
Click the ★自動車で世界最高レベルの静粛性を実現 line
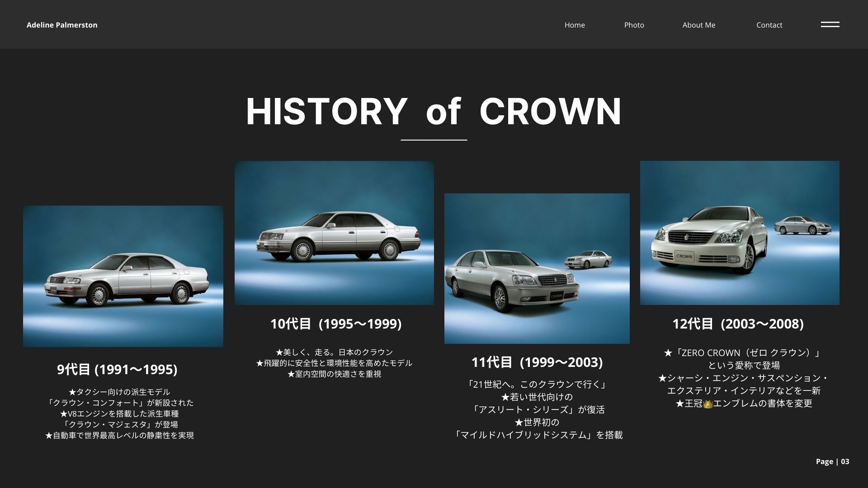[x=119, y=436]
